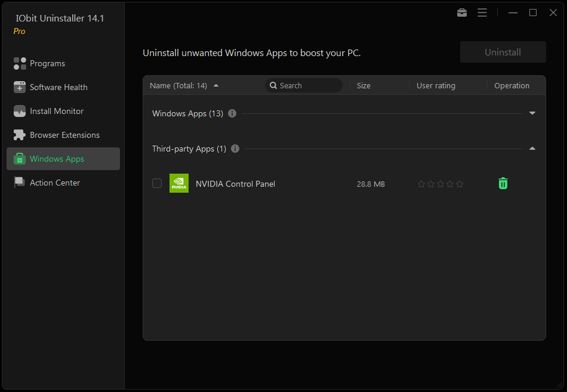The height and width of the screenshot is (392, 567).
Task: Click the Name (Total: 14) header
Action: pos(178,86)
